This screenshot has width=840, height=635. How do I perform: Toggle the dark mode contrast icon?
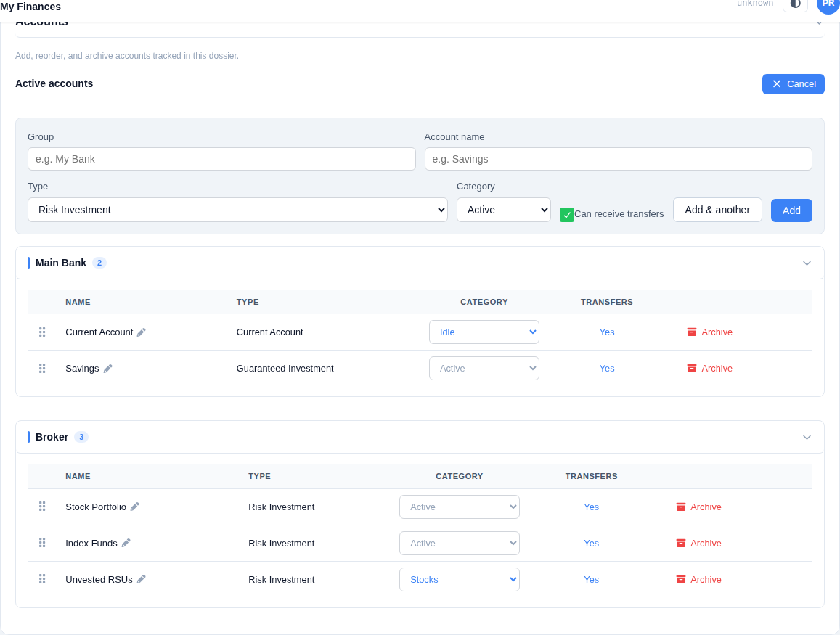point(796,4)
